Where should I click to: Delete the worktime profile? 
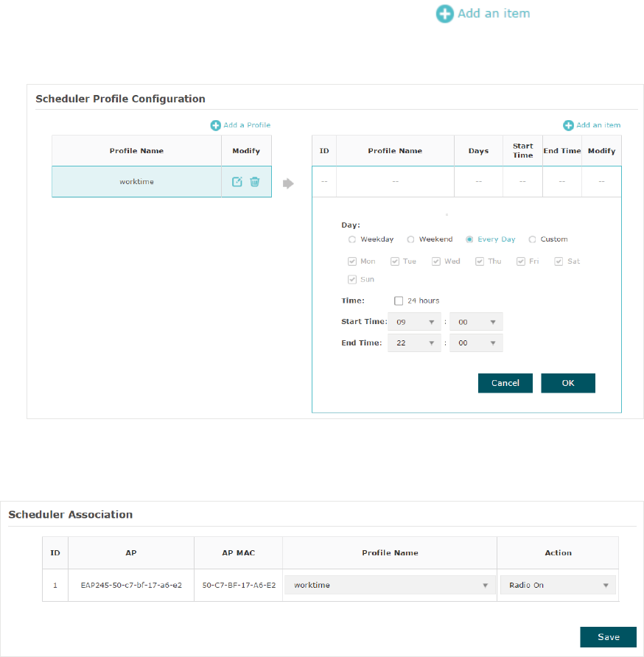click(254, 181)
